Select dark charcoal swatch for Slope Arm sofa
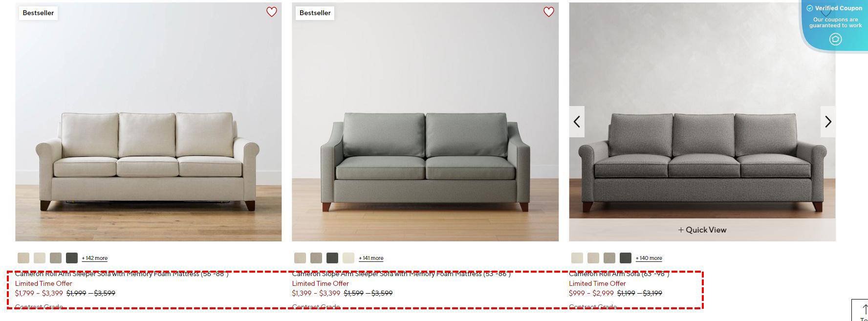This screenshot has height=321, width=868. point(332,258)
